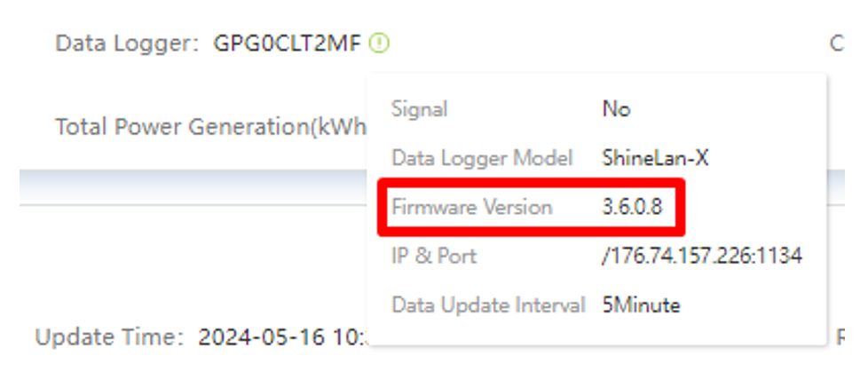Click the truncated C label at top right
Image resolution: width=868 pixels, height=372 pixels.
tap(836, 44)
